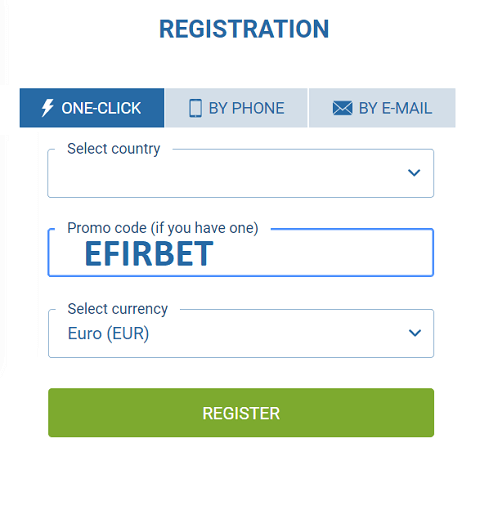Click the envelope icon beside By E-mail
This screenshot has width=480, height=528.
point(342,108)
